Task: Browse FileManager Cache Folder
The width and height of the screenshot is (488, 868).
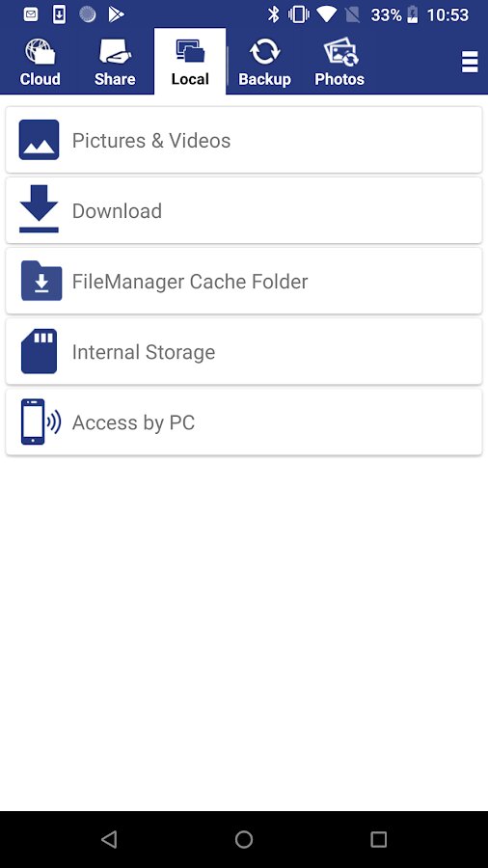Action: tap(243, 281)
